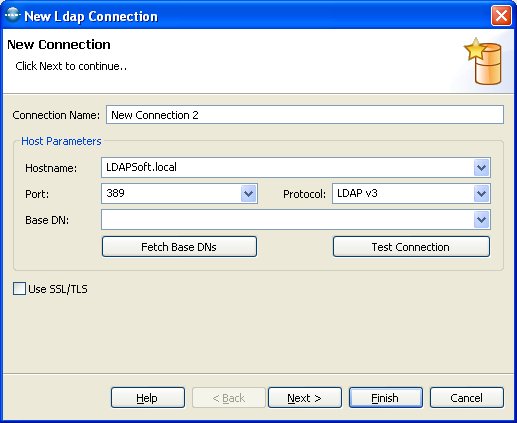Go to the Next wizard page
The image size is (517, 423).
pyautogui.click(x=305, y=397)
